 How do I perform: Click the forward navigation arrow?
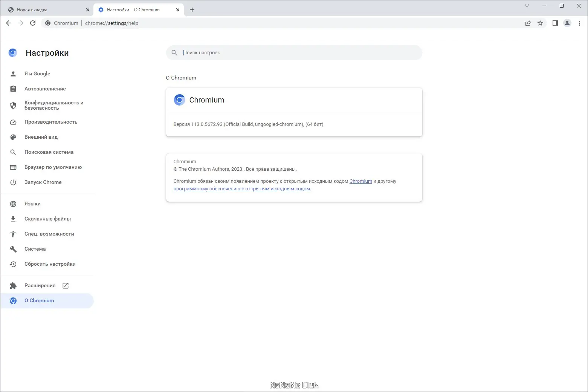(x=21, y=23)
